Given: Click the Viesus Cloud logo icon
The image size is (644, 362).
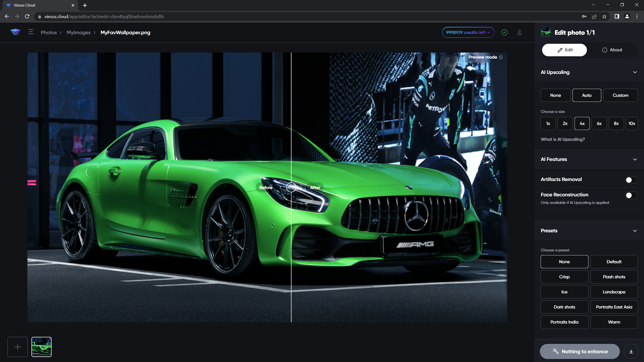Looking at the screenshot, I should [15, 32].
